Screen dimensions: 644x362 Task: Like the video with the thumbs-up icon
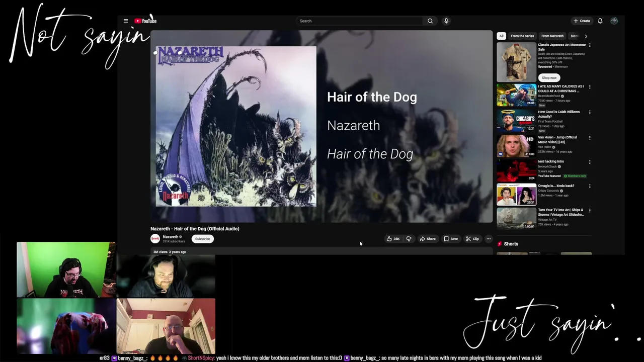tap(393, 239)
